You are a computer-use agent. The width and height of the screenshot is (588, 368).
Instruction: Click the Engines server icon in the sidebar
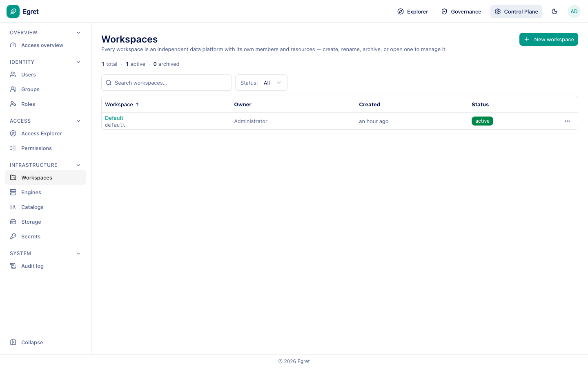point(13,192)
